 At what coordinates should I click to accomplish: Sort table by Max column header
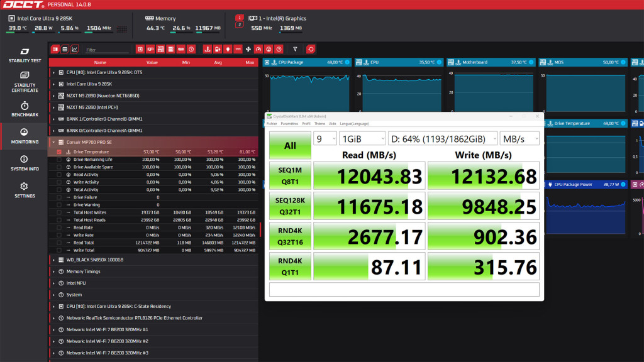click(x=249, y=62)
